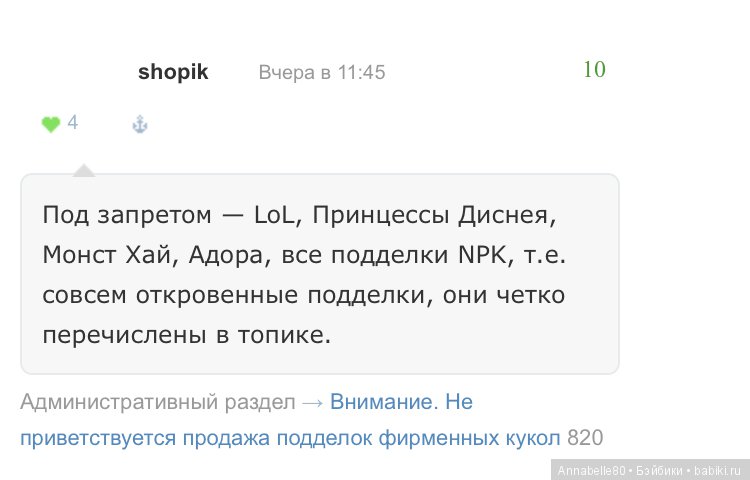Click the timestamp Вчера в 11:45
This screenshot has height=480, width=750.
coord(321,73)
